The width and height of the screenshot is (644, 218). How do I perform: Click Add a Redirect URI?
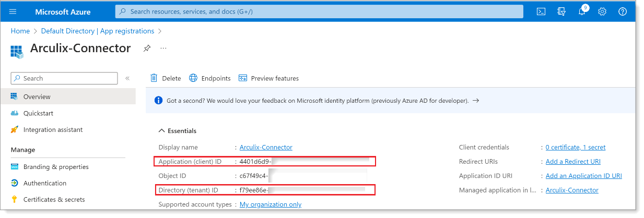[x=573, y=162]
